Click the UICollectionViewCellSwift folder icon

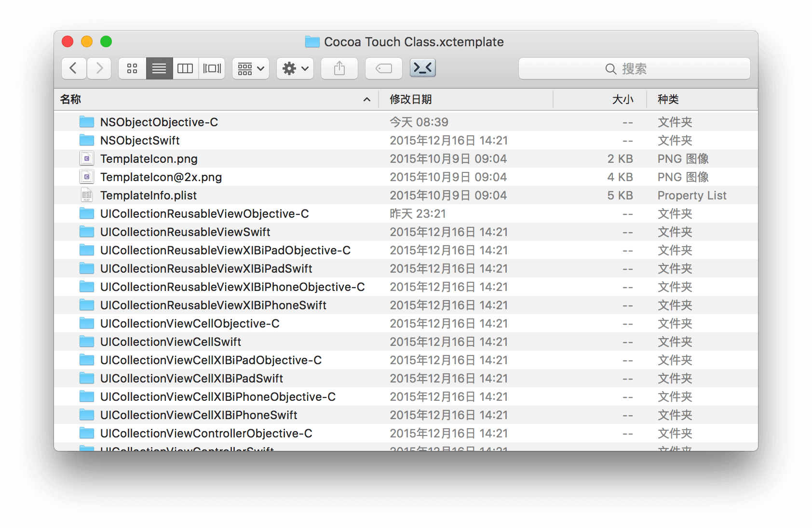coord(87,342)
